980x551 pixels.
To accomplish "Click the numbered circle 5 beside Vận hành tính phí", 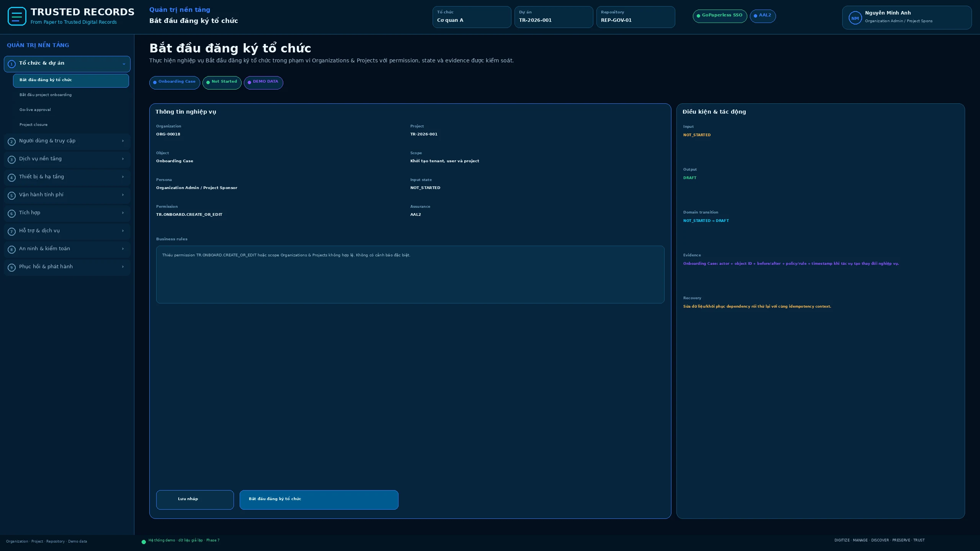I will (11, 196).
